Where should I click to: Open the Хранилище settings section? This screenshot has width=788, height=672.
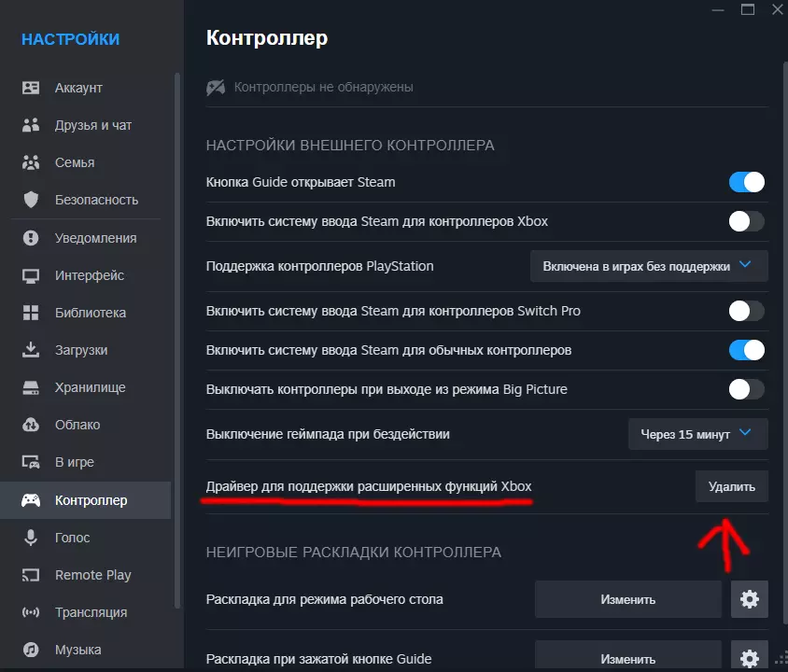pyautogui.click(x=90, y=387)
